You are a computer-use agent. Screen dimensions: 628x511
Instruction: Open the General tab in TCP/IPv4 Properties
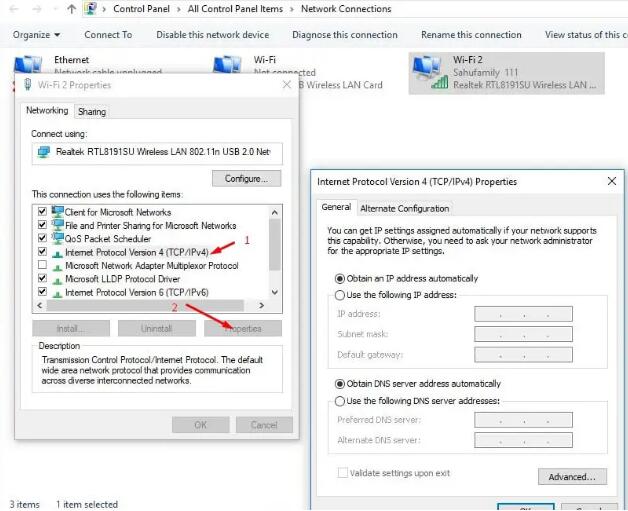click(336, 207)
